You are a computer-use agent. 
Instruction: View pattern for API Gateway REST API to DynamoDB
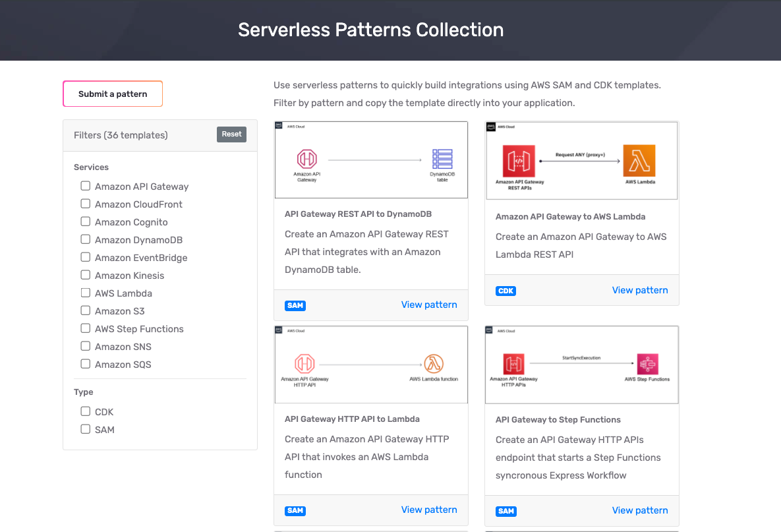coord(429,305)
